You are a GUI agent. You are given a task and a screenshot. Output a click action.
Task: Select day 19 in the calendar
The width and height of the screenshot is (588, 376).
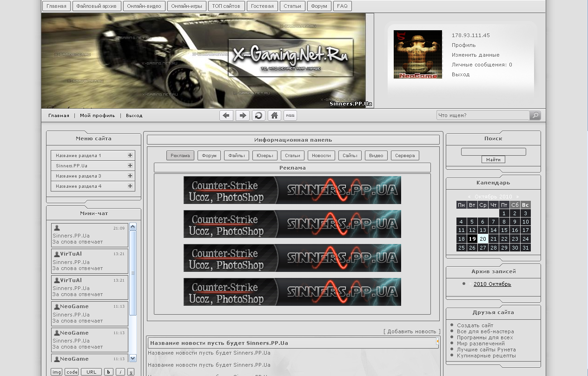tap(472, 239)
